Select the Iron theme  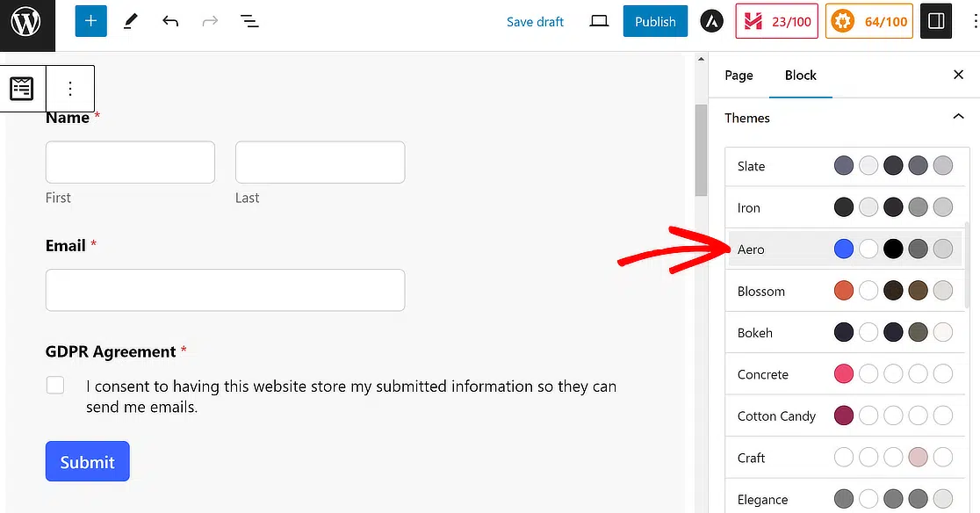pos(845,207)
